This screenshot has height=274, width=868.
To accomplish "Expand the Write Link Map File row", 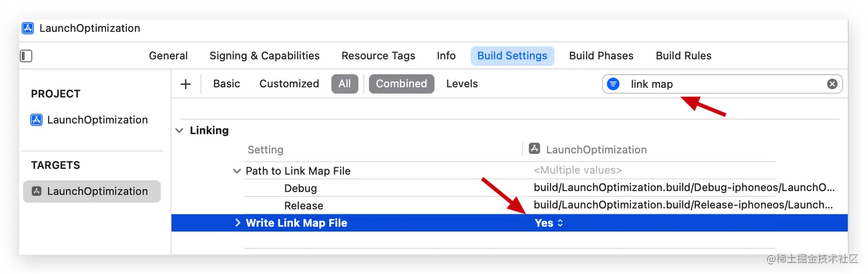I will pyautogui.click(x=238, y=223).
